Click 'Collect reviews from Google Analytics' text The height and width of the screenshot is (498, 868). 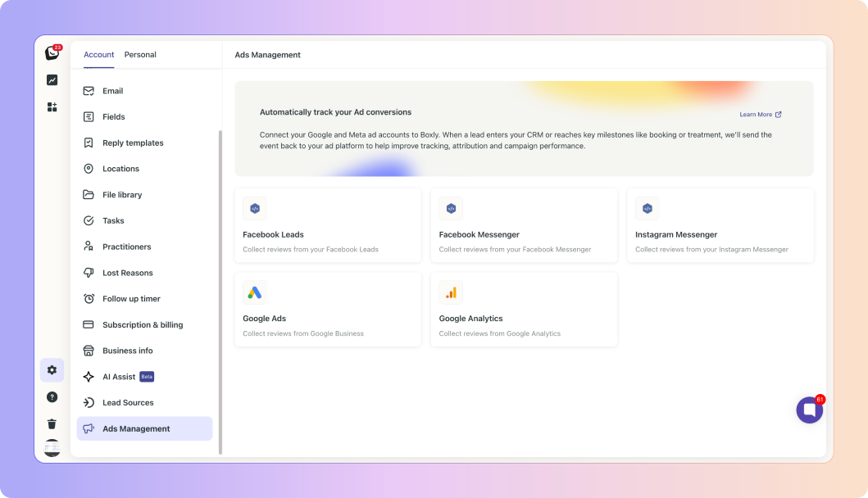pyautogui.click(x=499, y=333)
